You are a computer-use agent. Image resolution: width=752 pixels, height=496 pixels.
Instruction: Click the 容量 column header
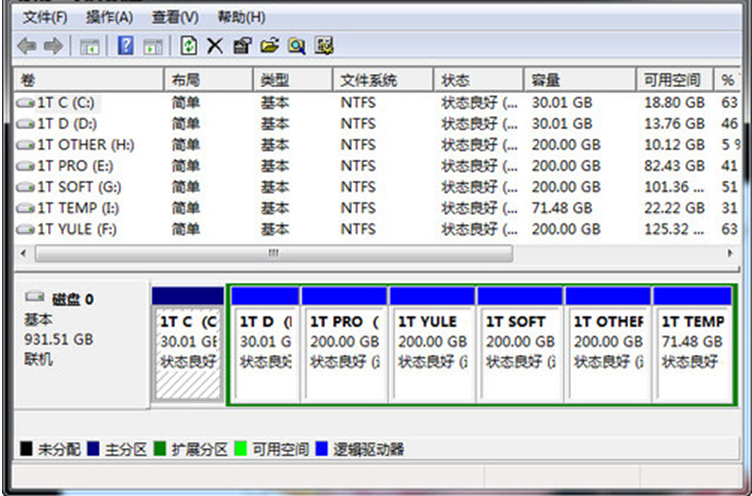tap(546, 80)
